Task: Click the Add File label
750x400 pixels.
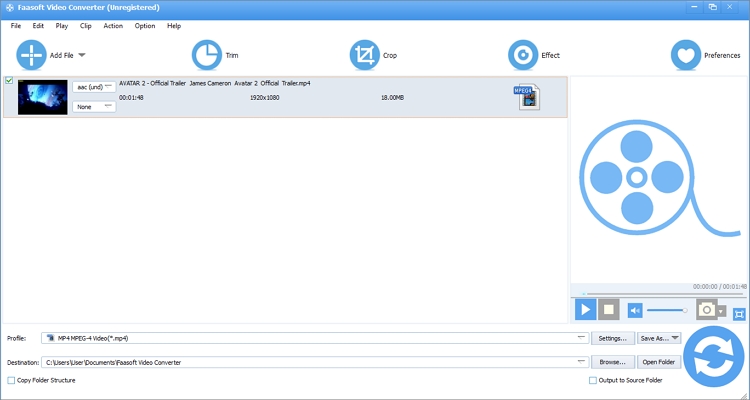Action: click(62, 56)
